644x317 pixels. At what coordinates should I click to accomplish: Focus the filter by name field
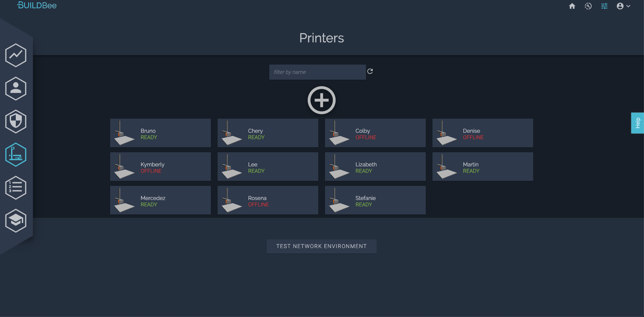tap(318, 72)
